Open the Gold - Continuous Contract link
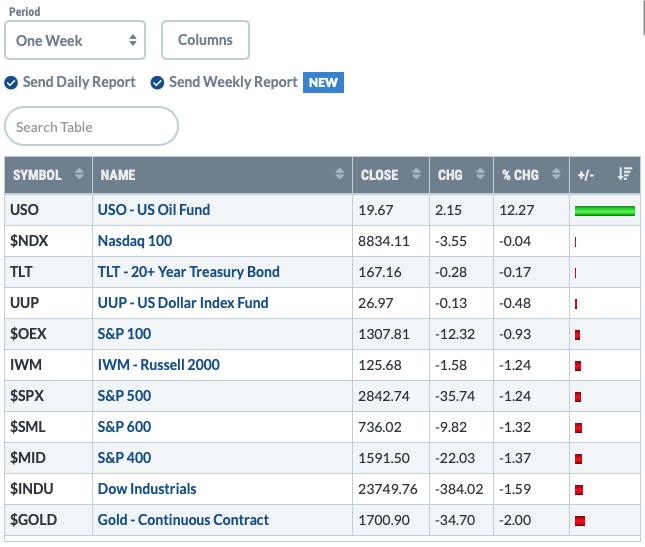Screen dimensions: 645x547 pos(183,520)
